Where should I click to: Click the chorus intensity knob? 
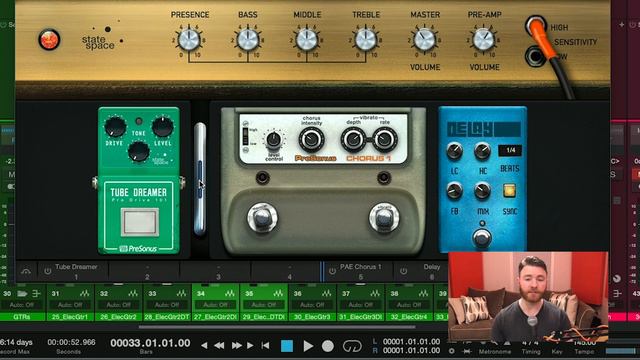coord(311,140)
